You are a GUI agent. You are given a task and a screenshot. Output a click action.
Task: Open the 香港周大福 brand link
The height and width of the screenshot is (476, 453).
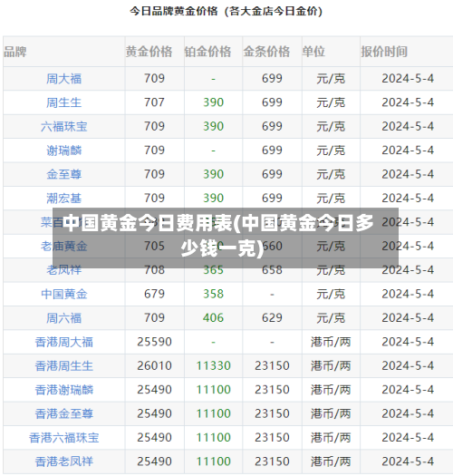[63, 342]
